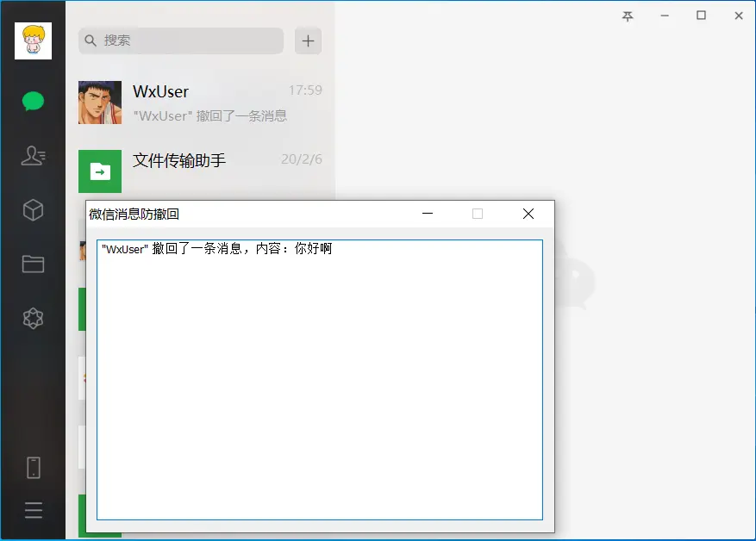Open the hamburger More menu icon
The image size is (756, 541).
(34, 510)
